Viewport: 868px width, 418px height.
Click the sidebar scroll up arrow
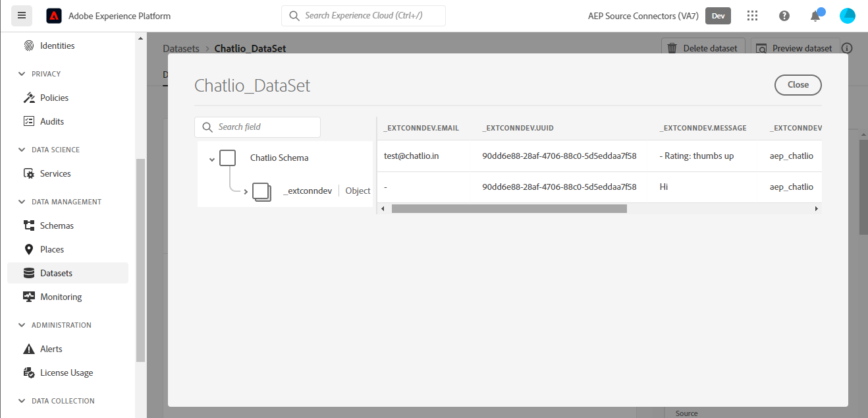pos(140,39)
